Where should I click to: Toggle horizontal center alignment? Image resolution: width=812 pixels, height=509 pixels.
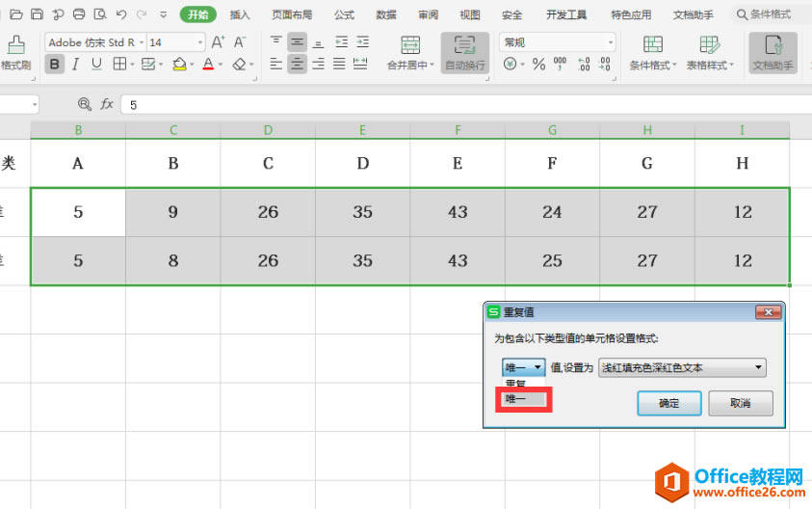[298, 64]
